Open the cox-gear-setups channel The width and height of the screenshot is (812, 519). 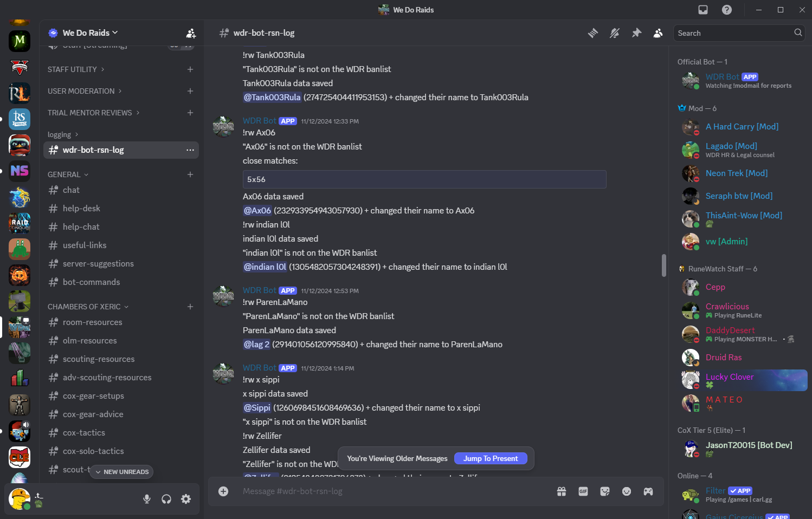click(x=121, y=396)
